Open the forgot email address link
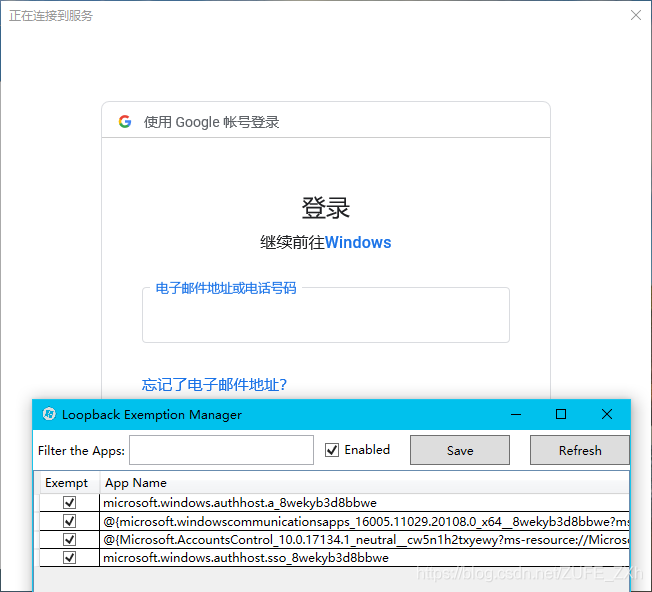The height and width of the screenshot is (592, 652). [x=214, y=385]
